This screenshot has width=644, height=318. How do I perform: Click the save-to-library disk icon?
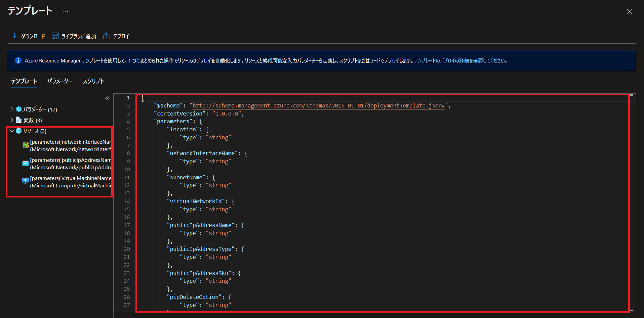coord(55,36)
